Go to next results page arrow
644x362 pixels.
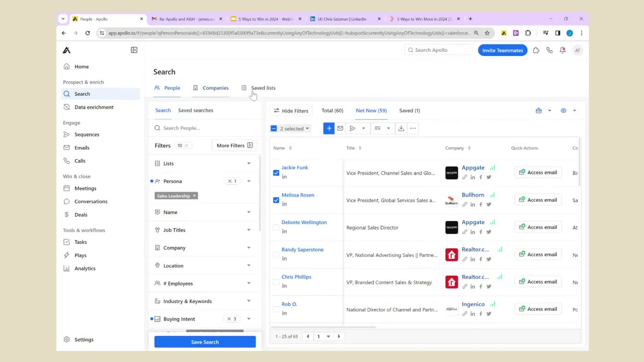(x=339, y=336)
